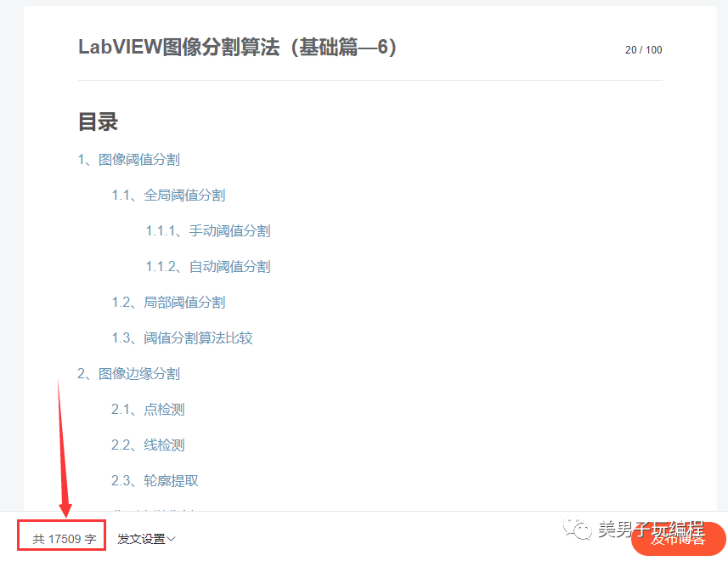This screenshot has width=728, height=561.
Task: Open 1.1.2、自动阈值分割 link
Action: coord(207,267)
